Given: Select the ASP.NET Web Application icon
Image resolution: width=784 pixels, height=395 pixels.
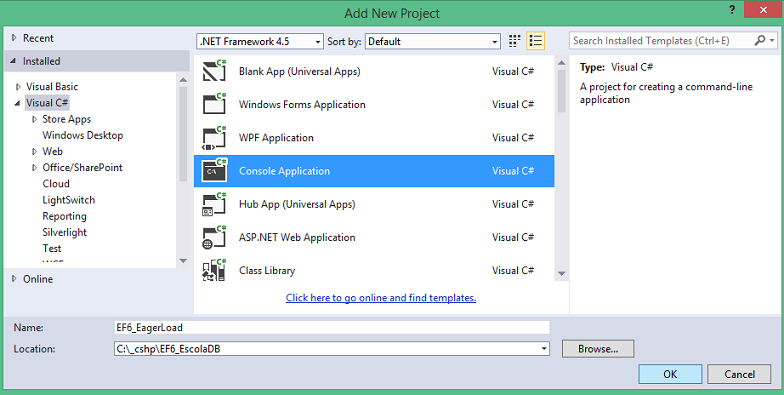Looking at the screenshot, I should tap(214, 237).
